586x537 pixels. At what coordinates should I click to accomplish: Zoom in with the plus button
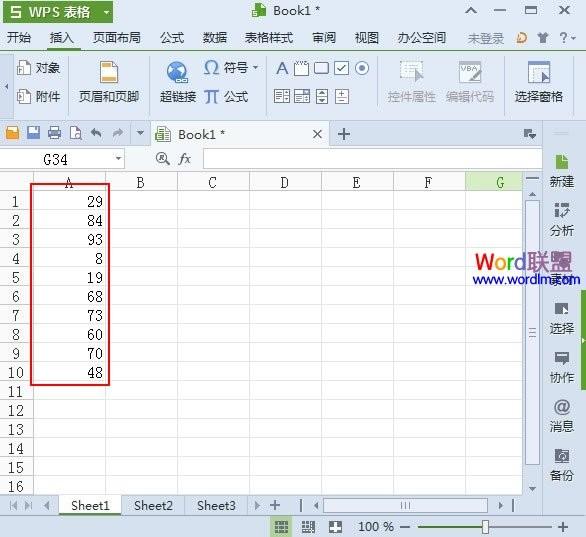[x=563, y=527]
